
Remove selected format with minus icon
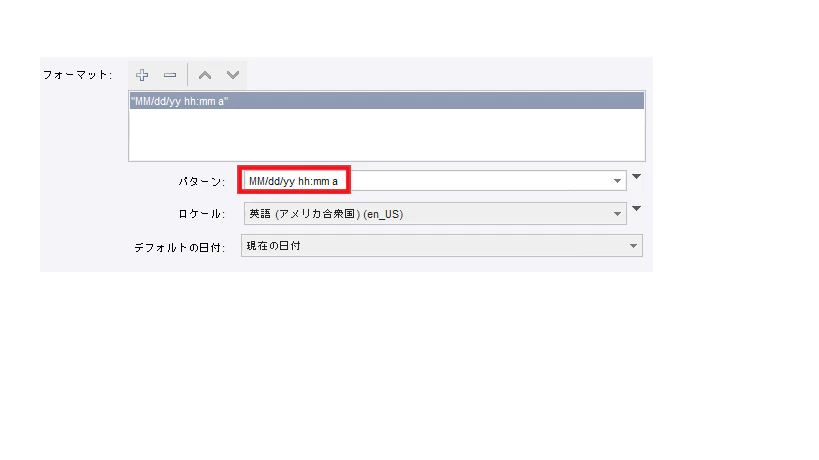170,75
